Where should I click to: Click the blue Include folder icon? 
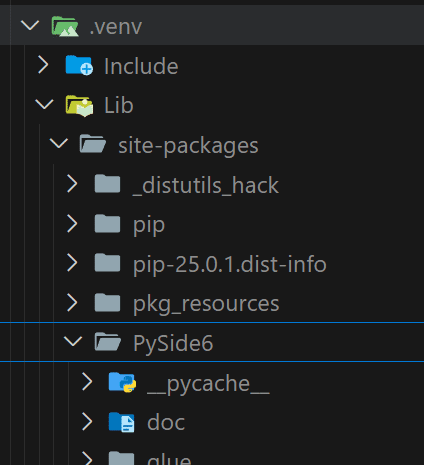click(79, 65)
